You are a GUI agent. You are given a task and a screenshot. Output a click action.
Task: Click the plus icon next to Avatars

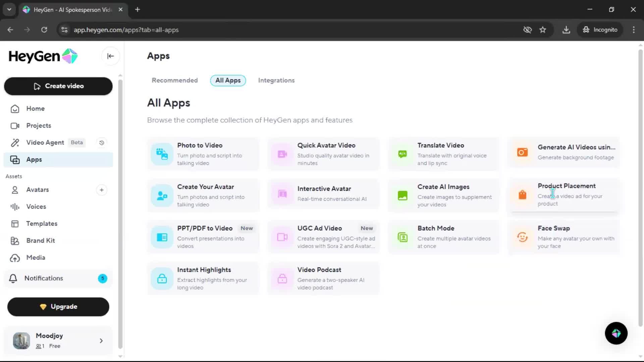(x=102, y=190)
